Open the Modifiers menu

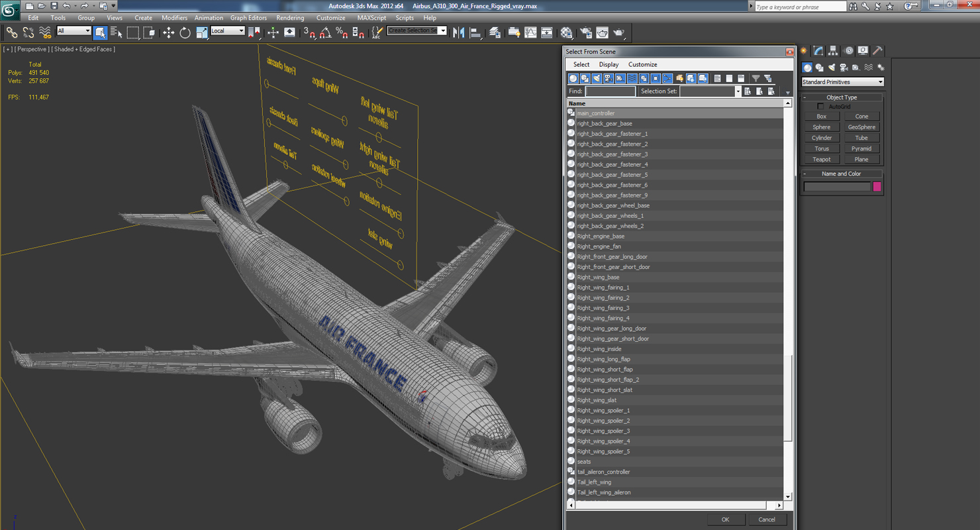pos(174,18)
